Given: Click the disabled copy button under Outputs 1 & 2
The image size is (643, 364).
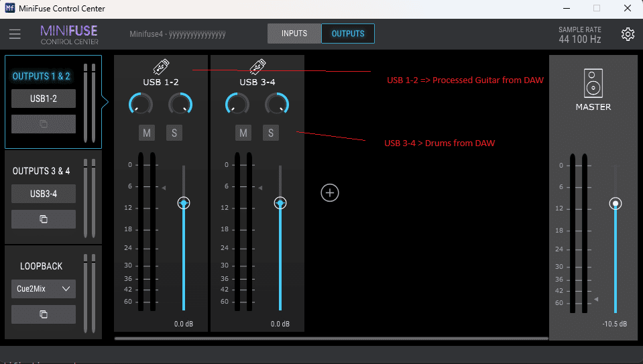Looking at the screenshot, I should coord(44,124).
